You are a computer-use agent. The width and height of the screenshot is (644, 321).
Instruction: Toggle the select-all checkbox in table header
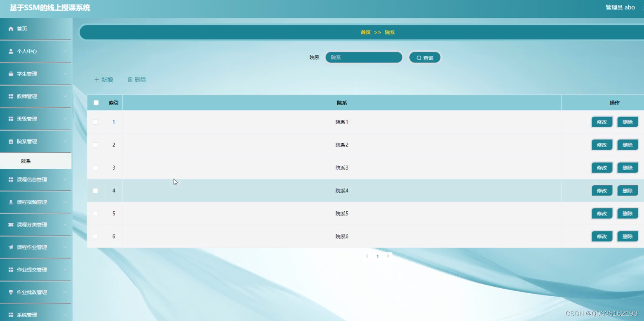tap(96, 103)
